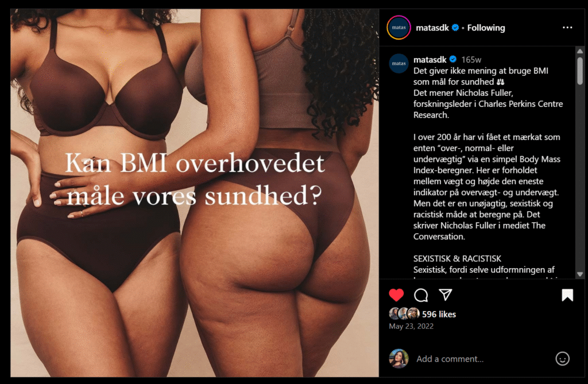Click caption scrollbar up arrow
The width and height of the screenshot is (588, 384).
580,51
